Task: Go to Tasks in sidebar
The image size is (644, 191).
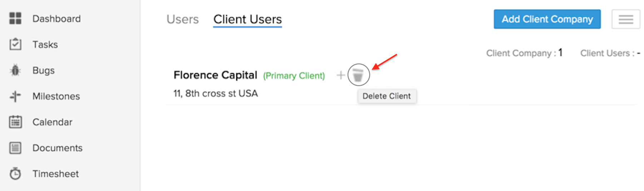Action: pos(45,44)
